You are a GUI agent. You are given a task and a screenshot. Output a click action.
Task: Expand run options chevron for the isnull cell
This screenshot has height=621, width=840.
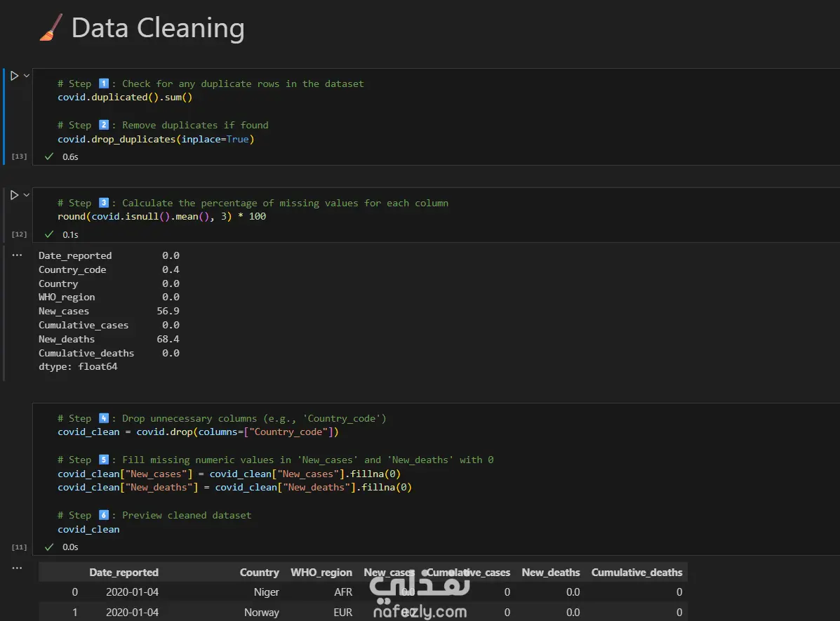[x=27, y=195]
